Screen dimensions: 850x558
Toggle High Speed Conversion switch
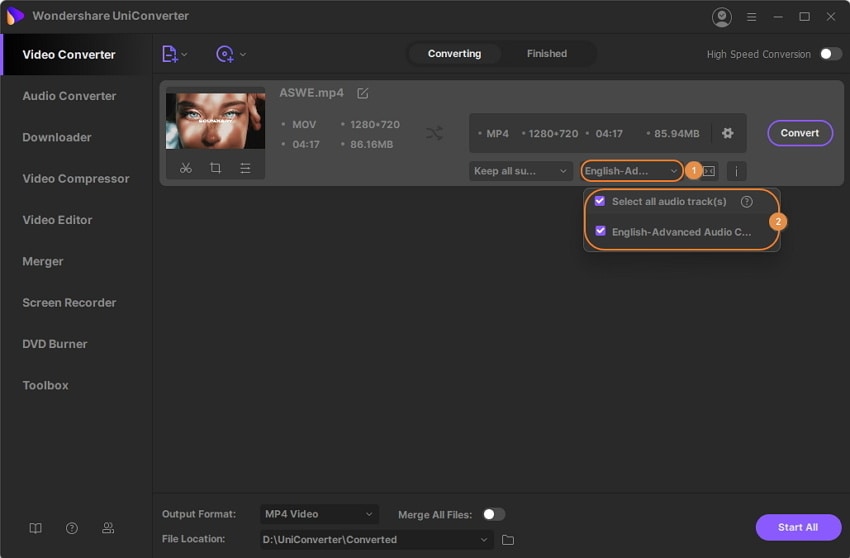pyautogui.click(x=830, y=54)
